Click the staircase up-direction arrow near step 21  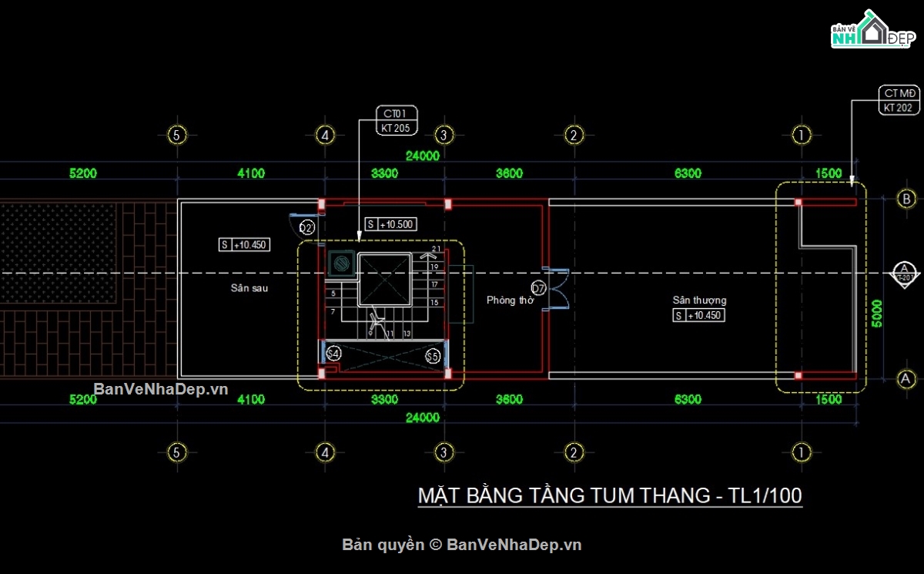(426, 257)
